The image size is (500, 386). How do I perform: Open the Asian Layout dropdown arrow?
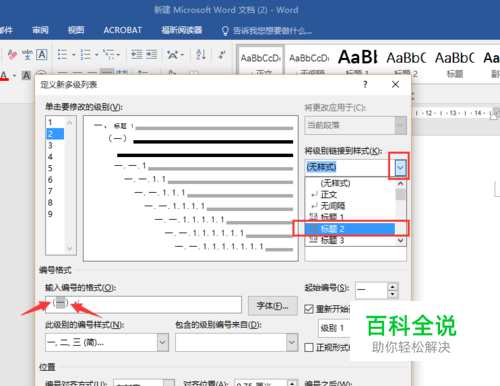182,55
